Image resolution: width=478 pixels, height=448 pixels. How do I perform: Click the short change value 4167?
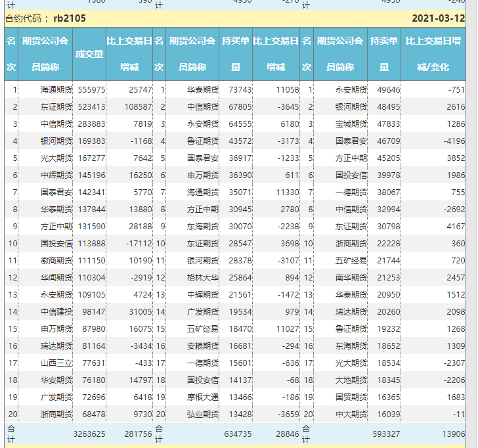(x=456, y=226)
